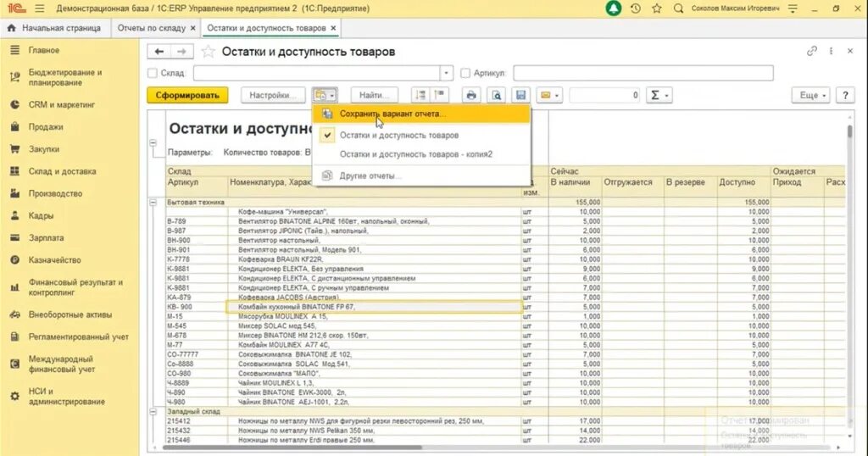868x456 pixels.
Task: Collapse all report groups icon
Action: coord(440,95)
